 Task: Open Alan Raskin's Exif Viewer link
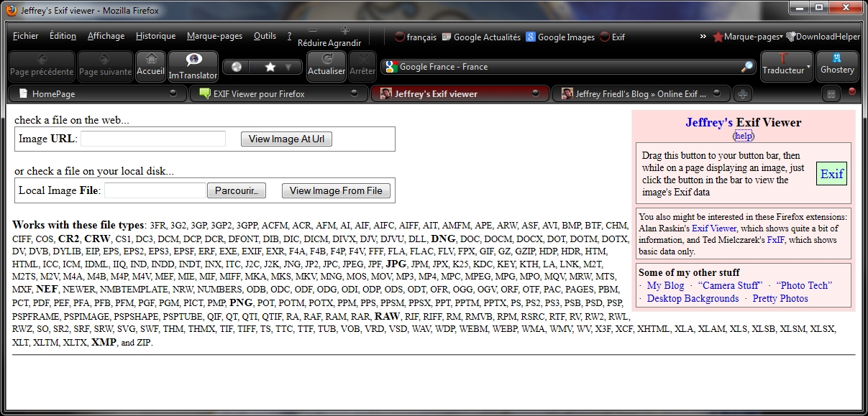point(714,228)
